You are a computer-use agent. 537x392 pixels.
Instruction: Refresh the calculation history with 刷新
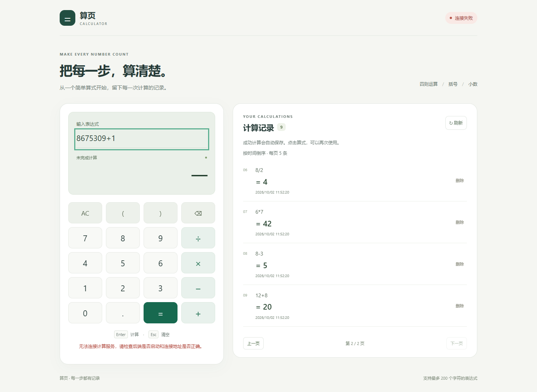tap(456, 123)
